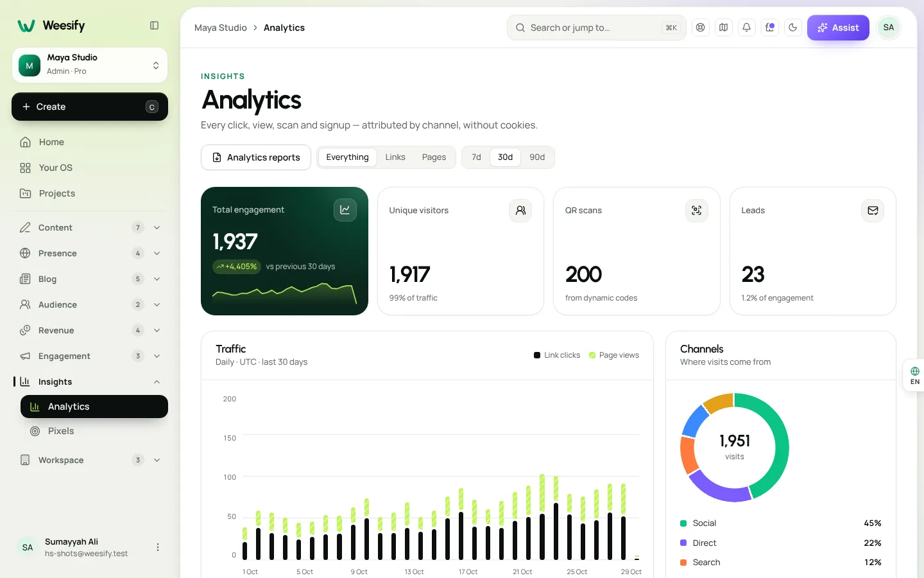The height and width of the screenshot is (578, 924).
Task: Click the Unique visitors people icon
Action: tap(520, 210)
